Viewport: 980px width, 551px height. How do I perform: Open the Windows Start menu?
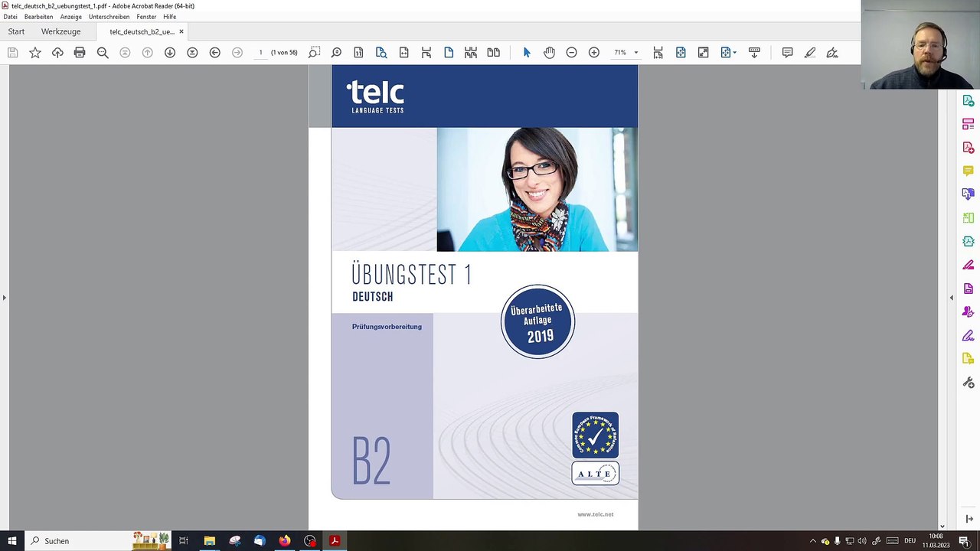[x=12, y=541]
